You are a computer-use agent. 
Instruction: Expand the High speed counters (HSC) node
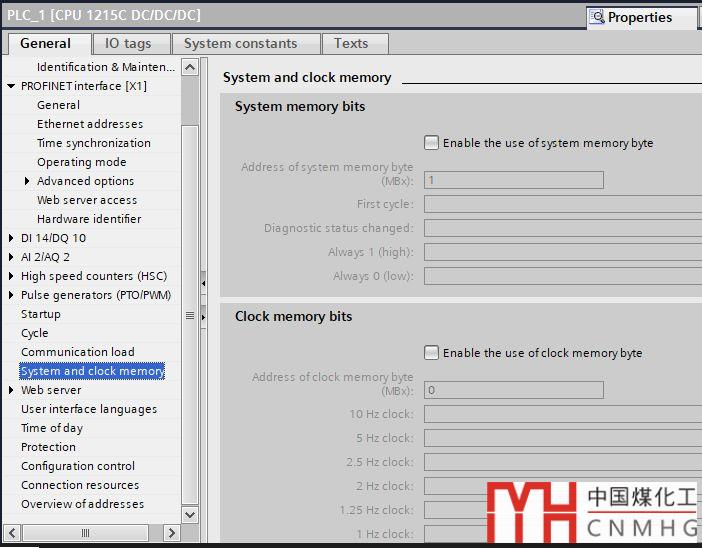click(11, 276)
